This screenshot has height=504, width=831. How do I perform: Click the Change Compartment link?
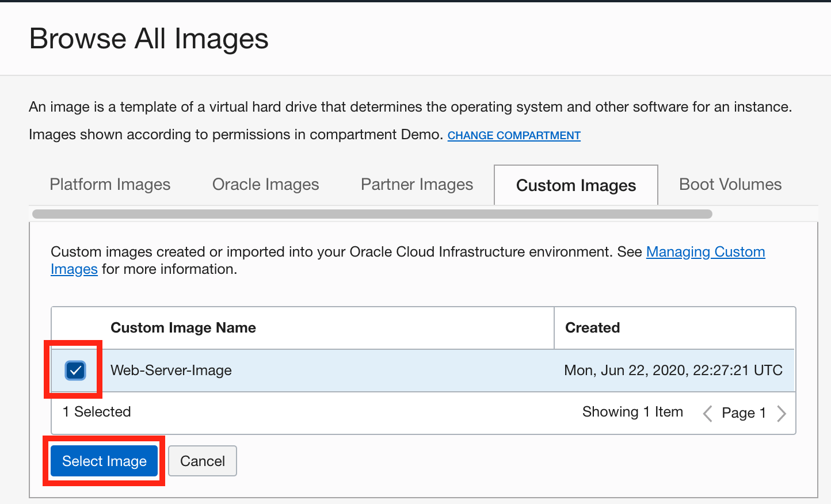[x=514, y=136]
